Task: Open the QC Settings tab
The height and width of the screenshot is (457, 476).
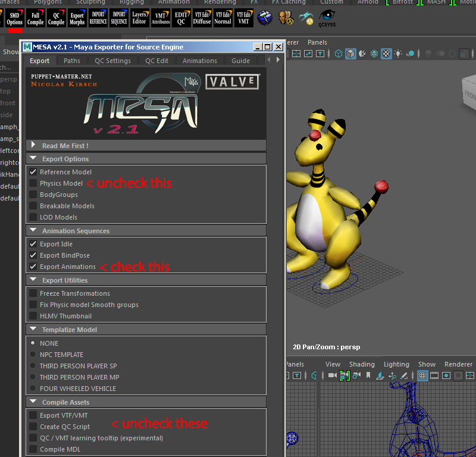Action: pos(112,61)
